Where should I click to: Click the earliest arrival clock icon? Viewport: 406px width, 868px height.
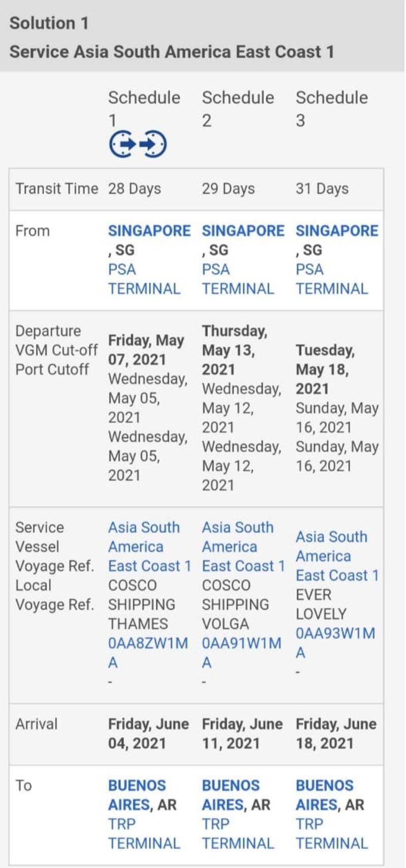[x=152, y=144]
